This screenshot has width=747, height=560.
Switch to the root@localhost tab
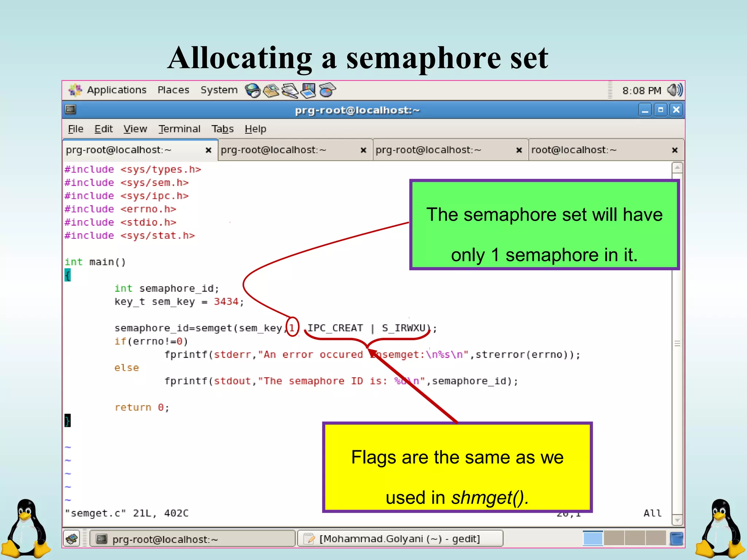[606, 150]
